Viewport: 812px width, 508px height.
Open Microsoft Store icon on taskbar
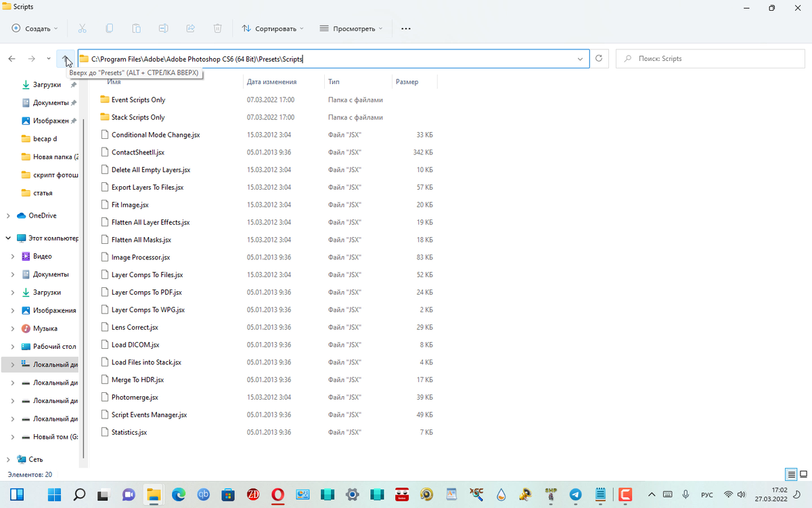coord(228,494)
